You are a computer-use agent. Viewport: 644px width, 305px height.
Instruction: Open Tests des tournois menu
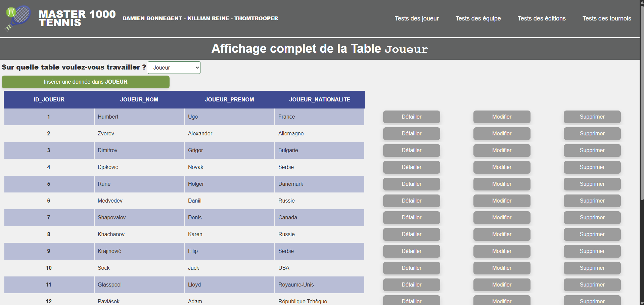(607, 18)
